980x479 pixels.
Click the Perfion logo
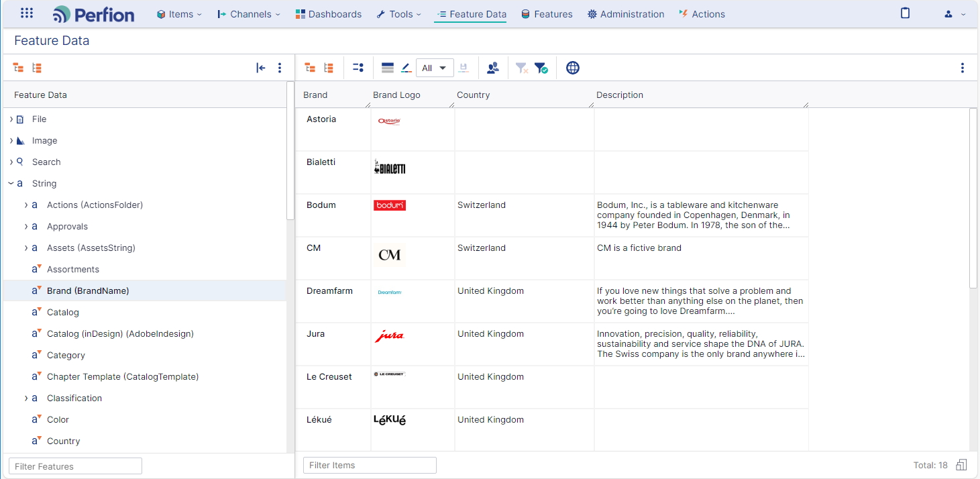point(93,14)
